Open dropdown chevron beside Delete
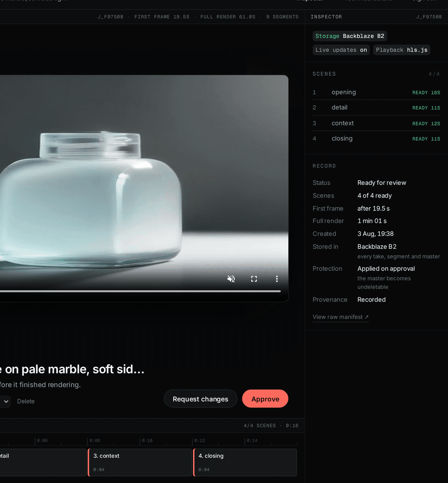The width and height of the screenshot is (448, 483). coord(5,401)
